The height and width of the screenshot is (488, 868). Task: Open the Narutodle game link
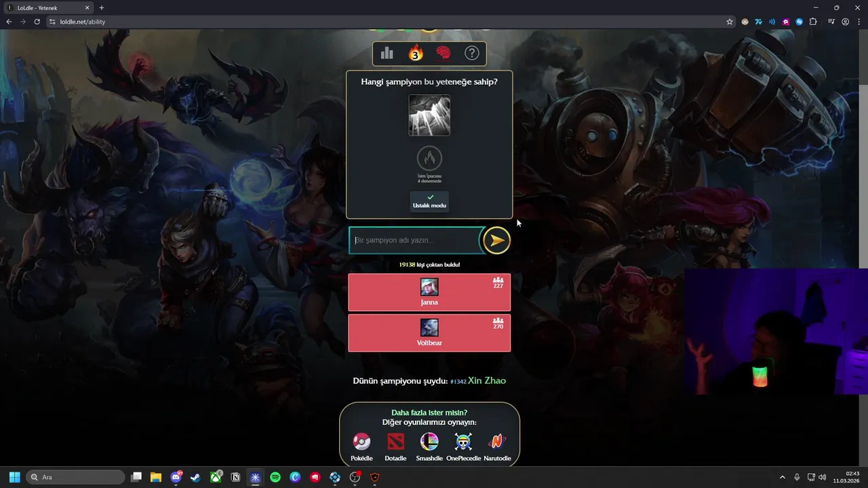pyautogui.click(x=497, y=447)
